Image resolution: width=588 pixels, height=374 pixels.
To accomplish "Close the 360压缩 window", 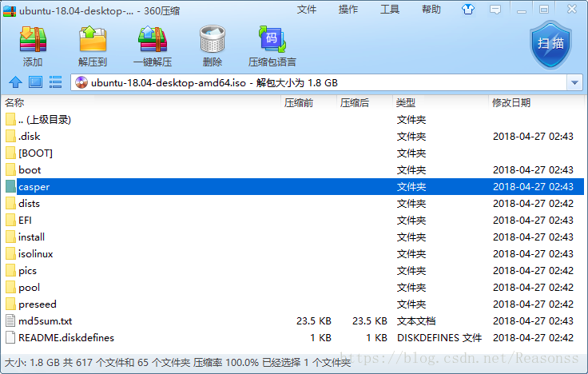I will 571,9.
